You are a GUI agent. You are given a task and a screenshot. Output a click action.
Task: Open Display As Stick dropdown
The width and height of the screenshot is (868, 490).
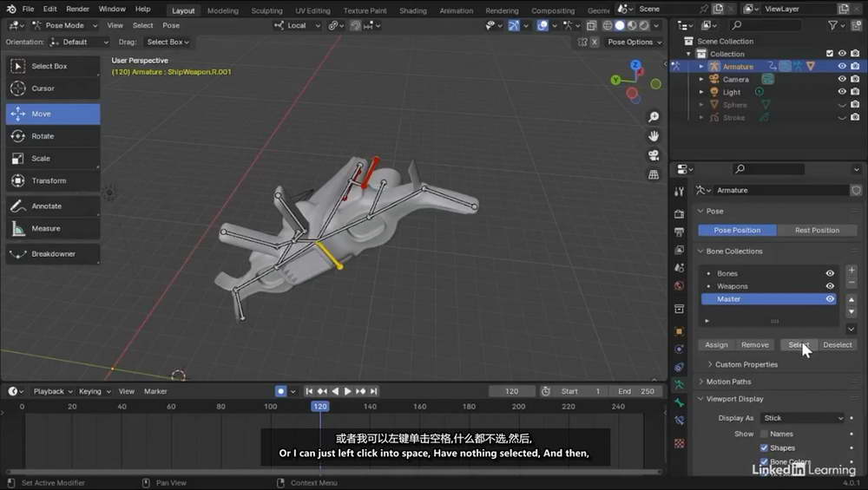pyautogui.click(x=802, y=419)
